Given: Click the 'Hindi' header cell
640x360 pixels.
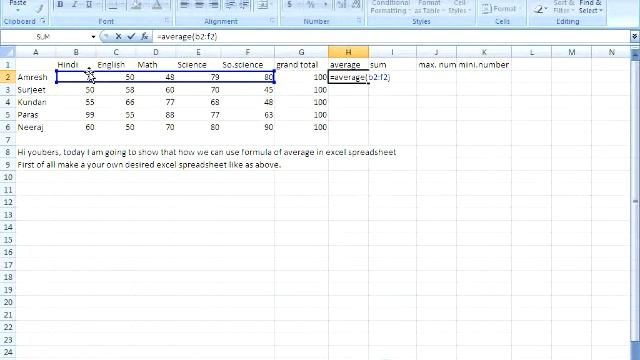Looking at the screenshot, I should [76, 64].
